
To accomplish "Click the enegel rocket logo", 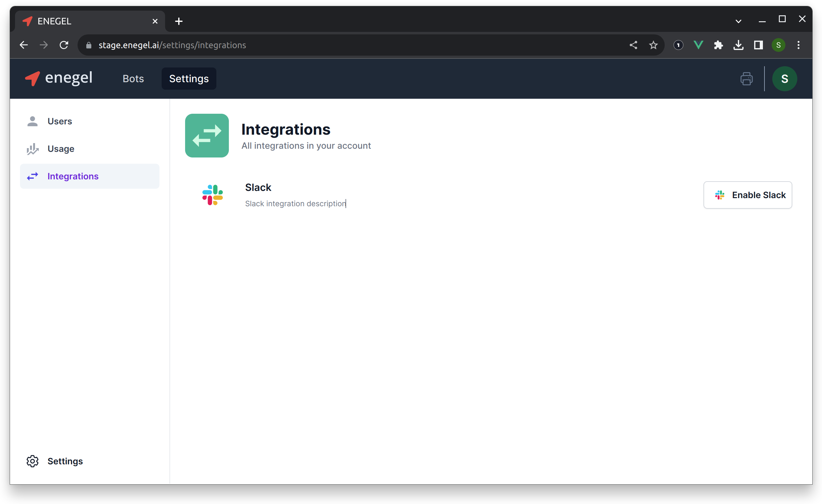I will click(32, 79).
